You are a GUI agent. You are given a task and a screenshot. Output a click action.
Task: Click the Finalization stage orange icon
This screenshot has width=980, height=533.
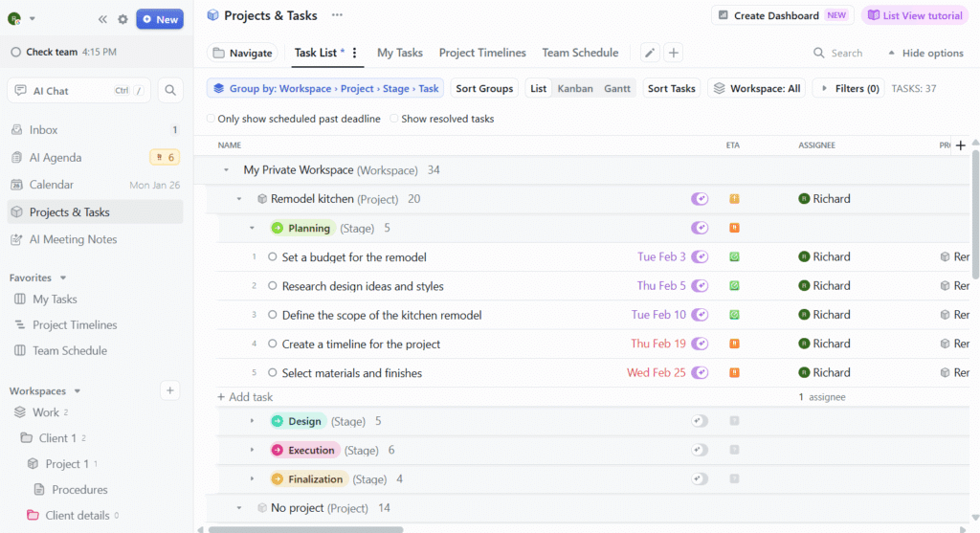tap(278, 479)
